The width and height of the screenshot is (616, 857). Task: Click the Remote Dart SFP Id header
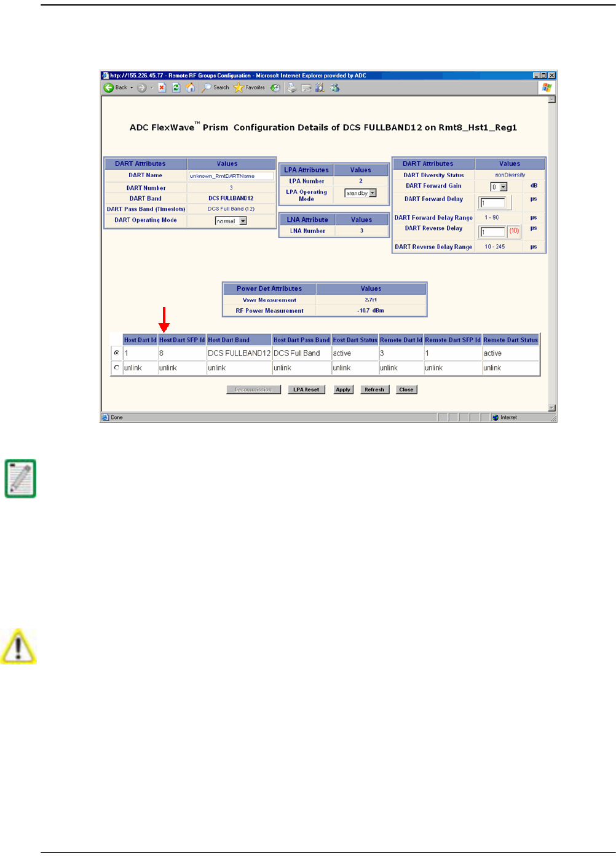[452, 340]
